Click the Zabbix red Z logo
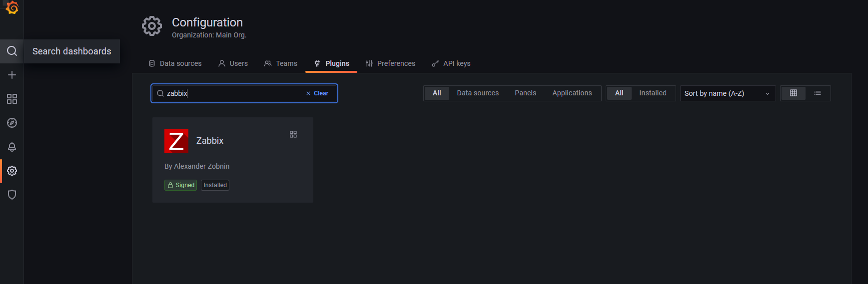Viewport: 868px width, 284px height. 176,141
